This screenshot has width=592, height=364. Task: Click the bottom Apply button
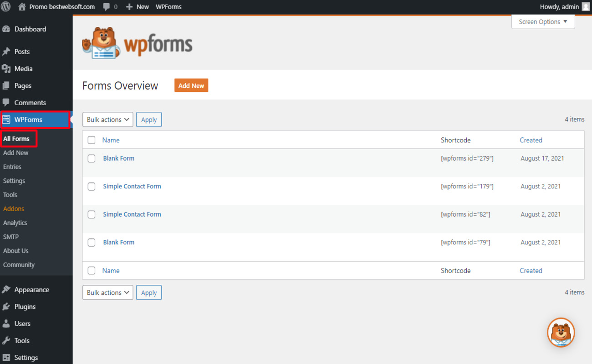[149, 293]
